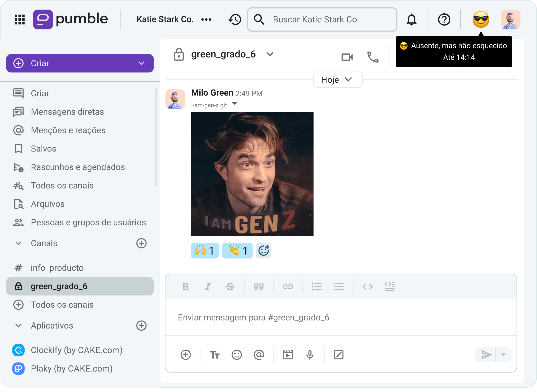
Task: Open the Hoje date dropdown
Action: click(x=338, y=80)
